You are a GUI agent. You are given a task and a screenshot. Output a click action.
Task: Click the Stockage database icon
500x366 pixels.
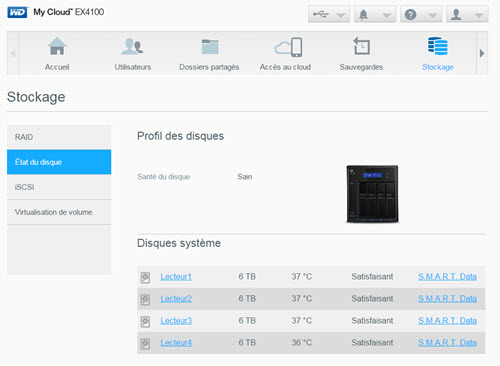click(x=438, y=46)
